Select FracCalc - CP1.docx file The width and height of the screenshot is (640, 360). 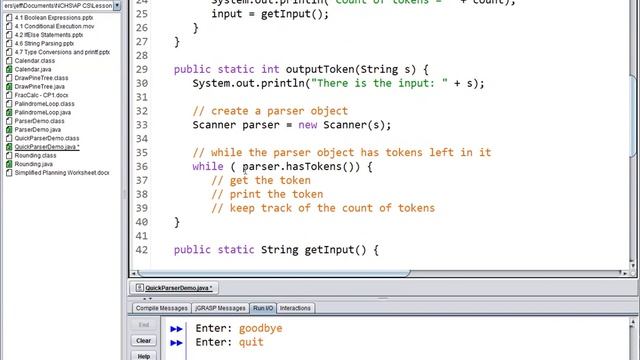41,95
